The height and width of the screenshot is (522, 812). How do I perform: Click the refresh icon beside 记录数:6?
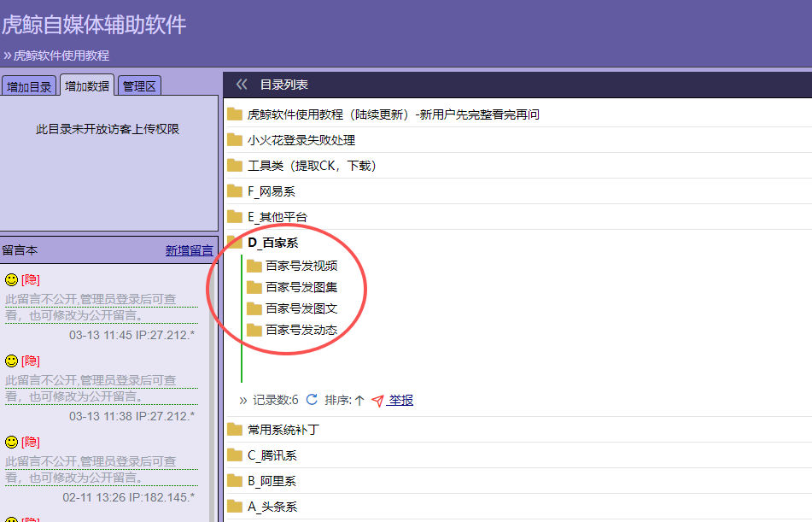tap(312, 400)
